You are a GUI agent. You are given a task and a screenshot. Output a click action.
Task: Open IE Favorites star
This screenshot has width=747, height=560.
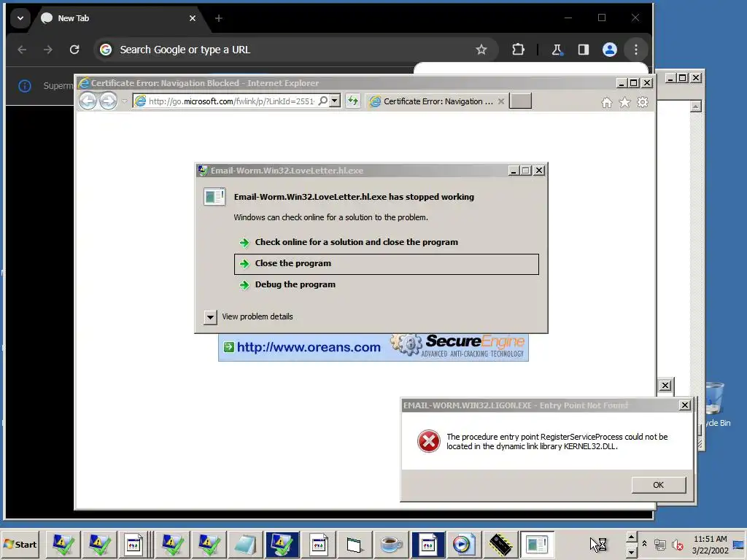tap(624, 102)
